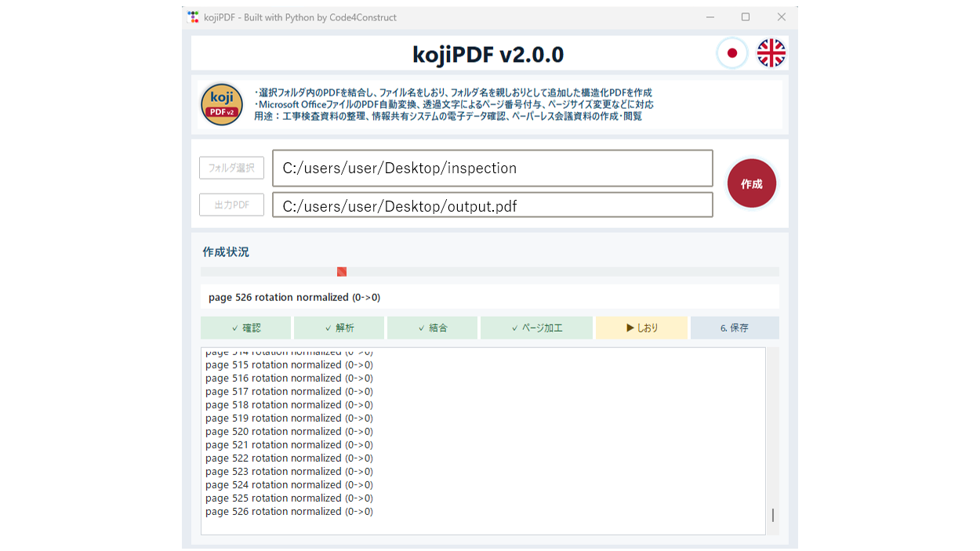980x551 pixels.
Task: Select the しおり active step
Action: [641, 328]
